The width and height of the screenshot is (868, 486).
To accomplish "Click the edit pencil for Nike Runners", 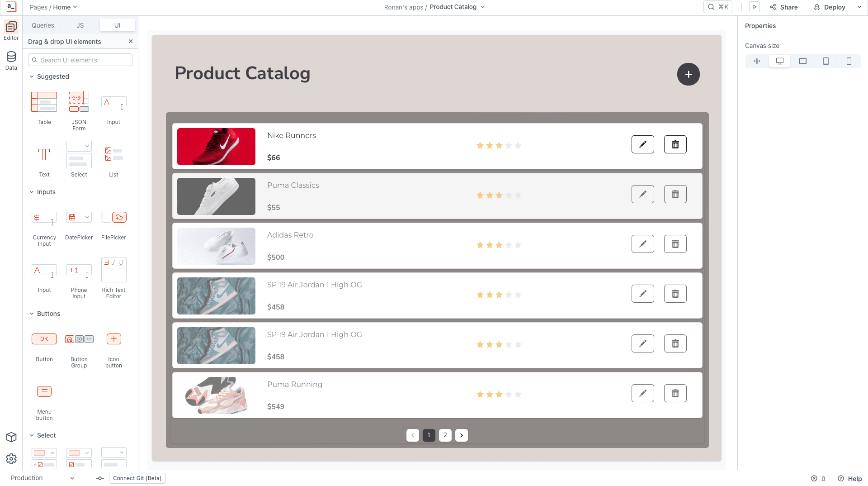I will [x=642, y=144].
